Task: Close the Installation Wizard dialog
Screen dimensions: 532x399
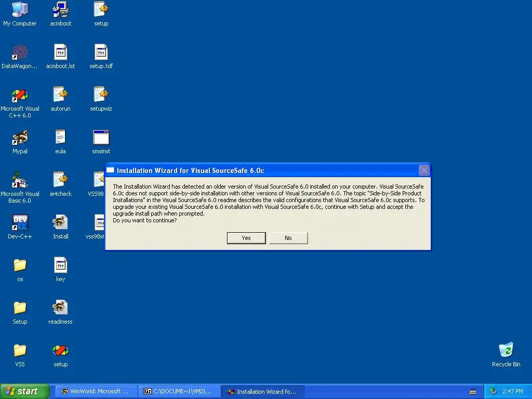Action: click(x=424, y=170)
